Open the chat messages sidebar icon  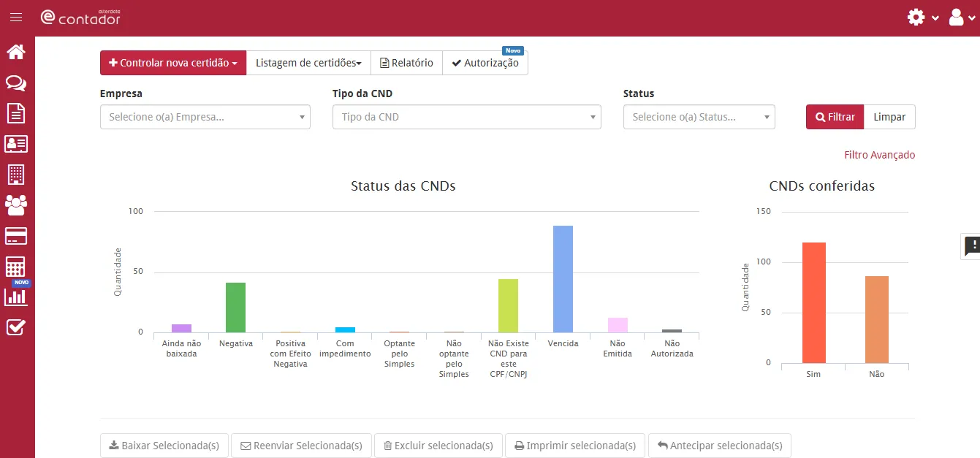pos(16,83)
